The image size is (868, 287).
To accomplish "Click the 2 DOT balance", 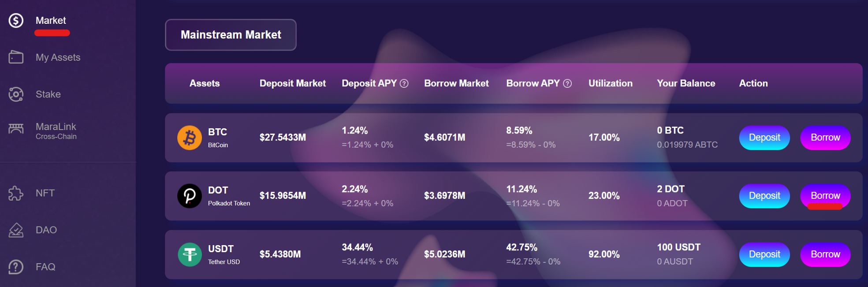I will pos(671,189).
